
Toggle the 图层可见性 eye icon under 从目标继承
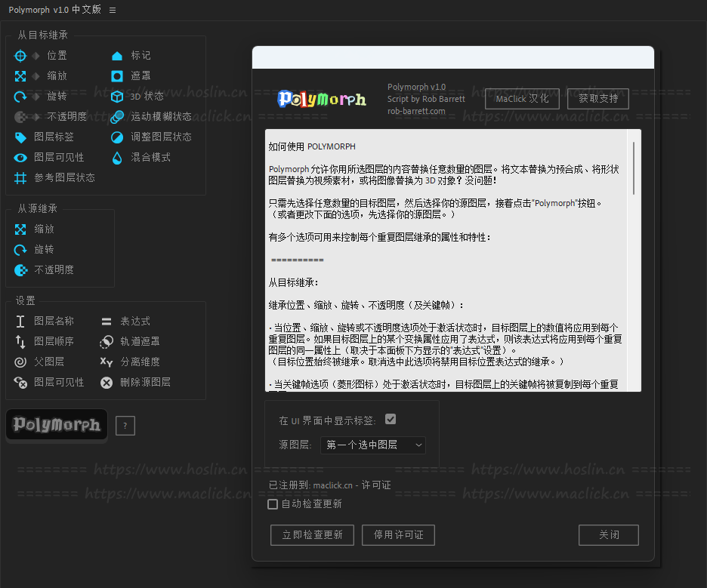[x=20, y=158]
